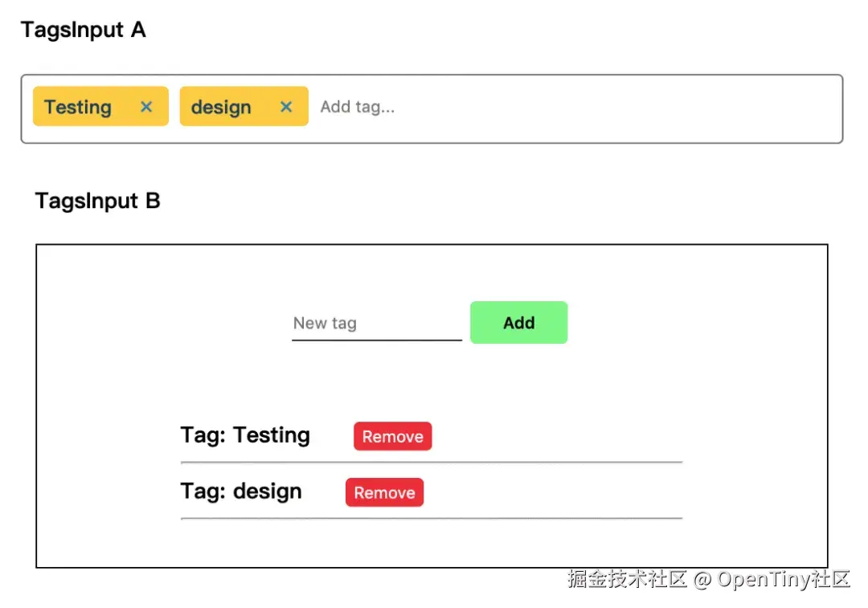Click the underline beneath the New tag field

pyautogui.click(x=376, y=341)
